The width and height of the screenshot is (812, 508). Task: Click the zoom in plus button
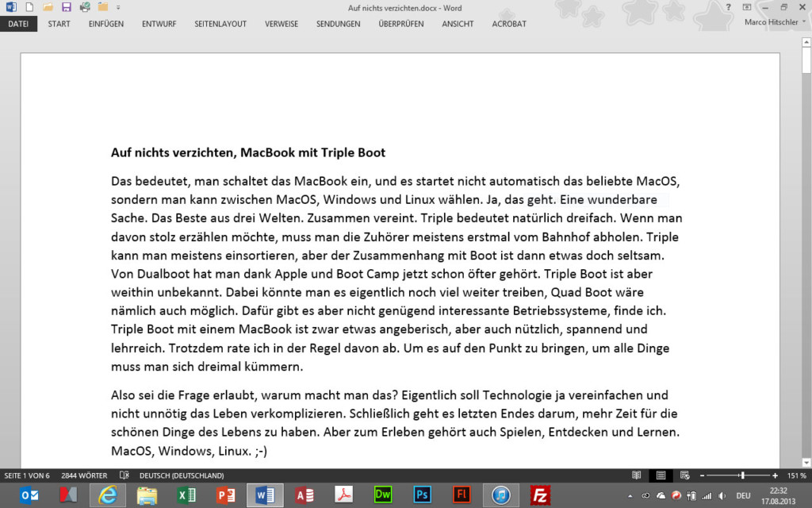click(x=775, y=475)
